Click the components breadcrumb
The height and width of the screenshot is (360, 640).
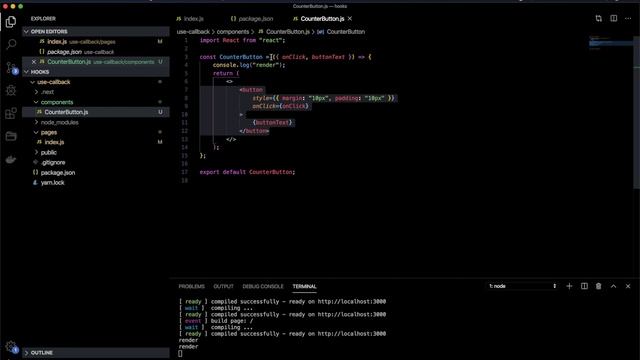[x=233, y=31]
